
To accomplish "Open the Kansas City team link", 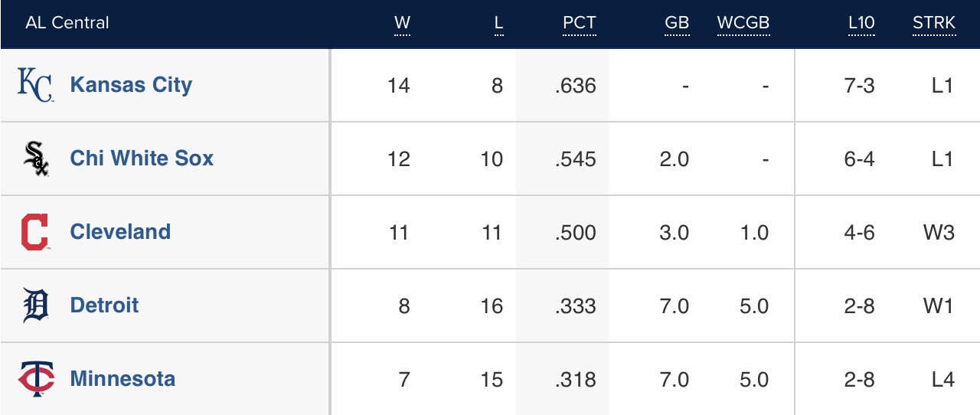I will point(131,85).
